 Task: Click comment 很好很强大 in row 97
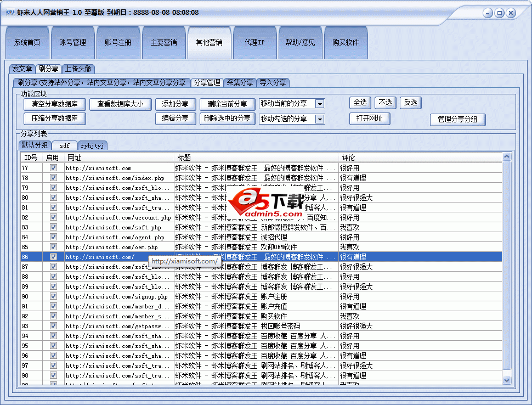(x=356, y=365)
